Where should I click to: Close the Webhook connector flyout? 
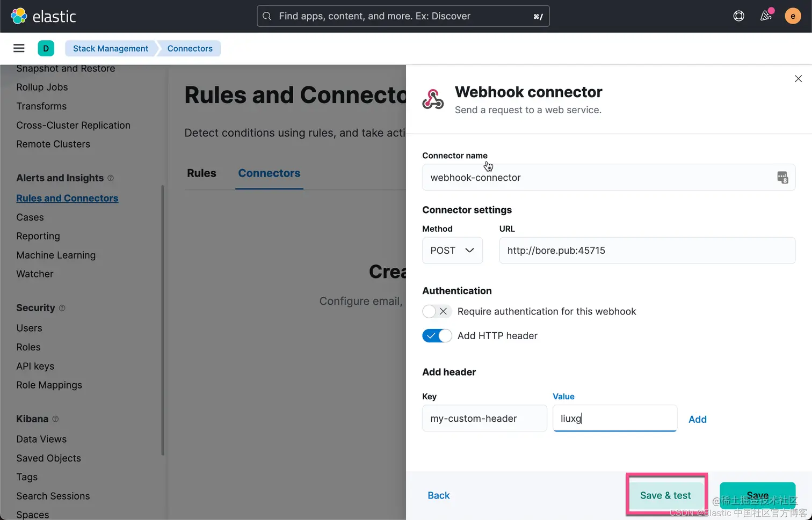point(798,79)
